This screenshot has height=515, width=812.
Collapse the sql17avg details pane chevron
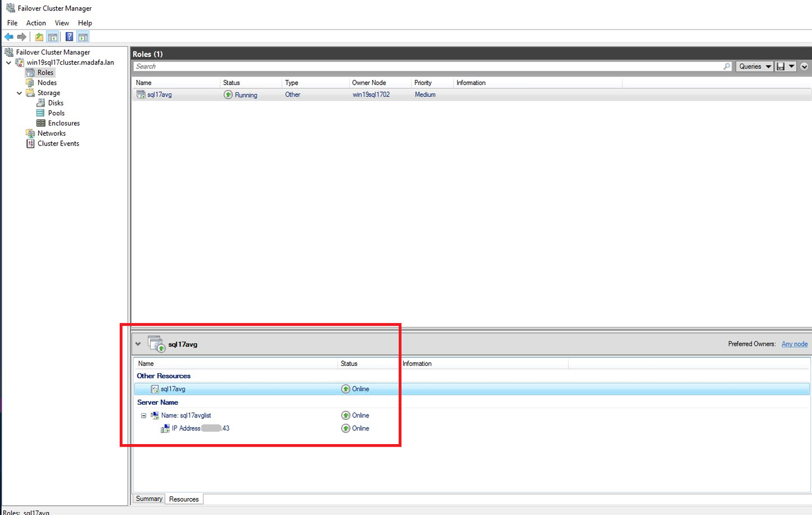tap(138, 344)
